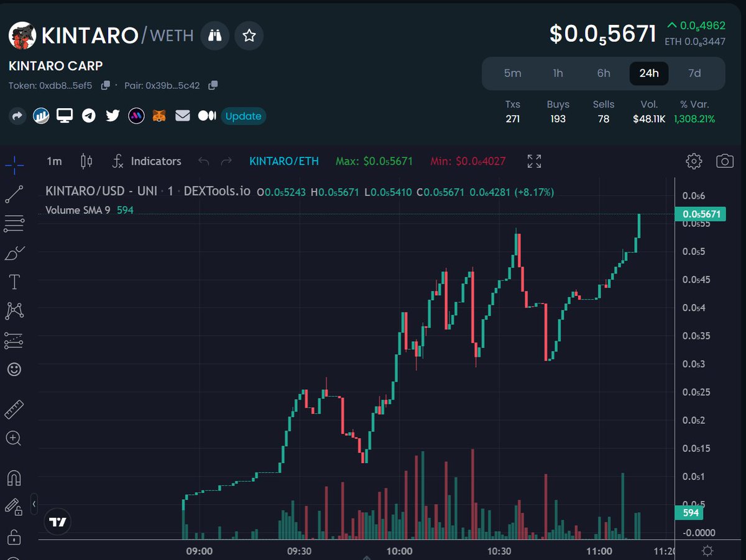Screen dimensions: 746x560
Task: Add KINTARO to favorites with the star
Action: [x=249, y=35]
